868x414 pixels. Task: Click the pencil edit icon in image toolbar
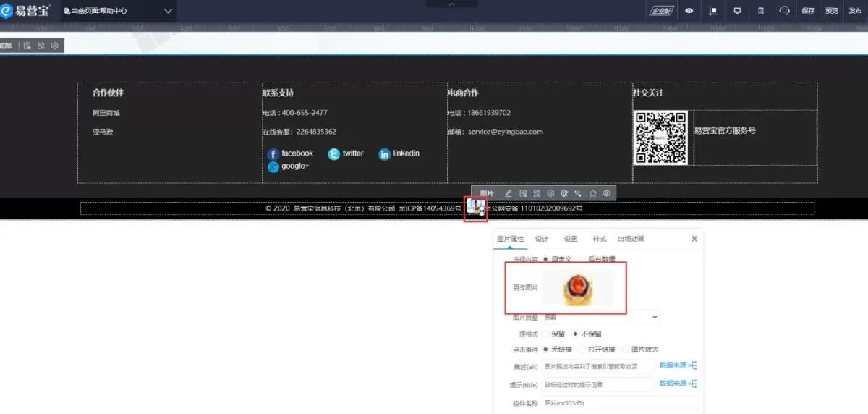(x=508, y=193)
